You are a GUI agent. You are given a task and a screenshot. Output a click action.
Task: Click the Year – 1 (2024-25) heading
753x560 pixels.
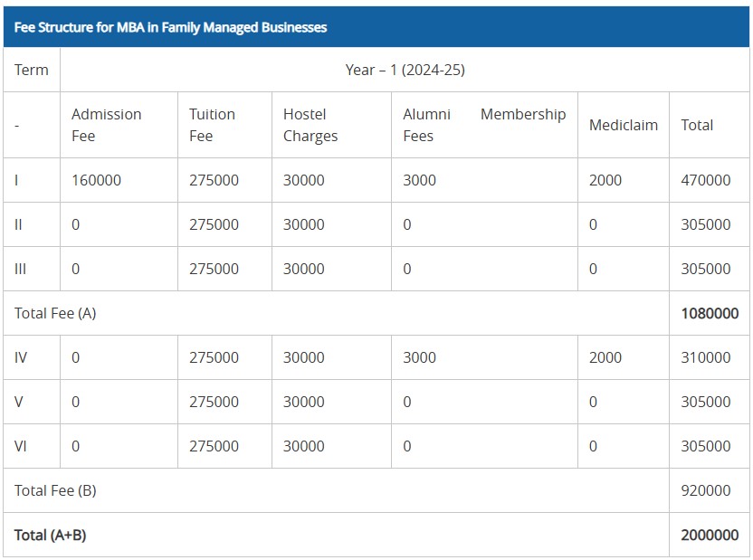click(405, 70)
